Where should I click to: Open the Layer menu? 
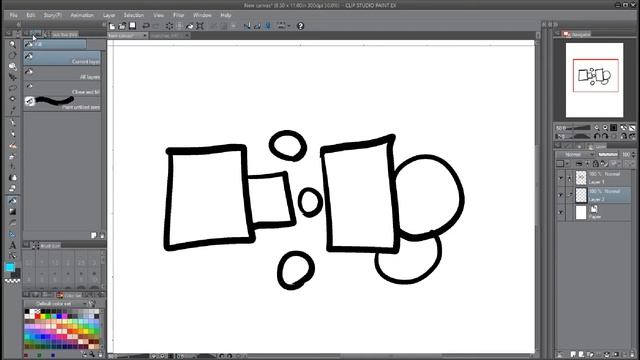point(109,15)
